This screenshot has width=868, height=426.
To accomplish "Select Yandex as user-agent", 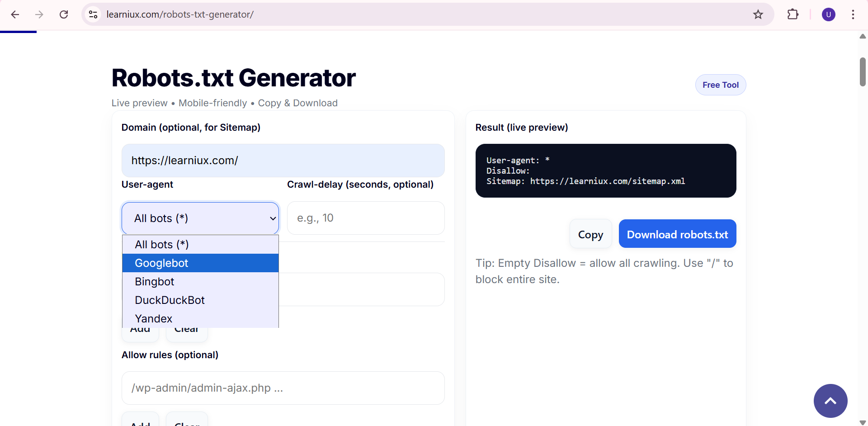I will tap(200, 319).
